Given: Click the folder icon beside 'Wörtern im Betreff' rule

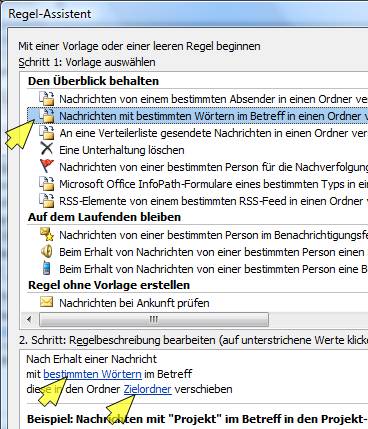Looking at the screenshot, I should [x=47, y=116].
